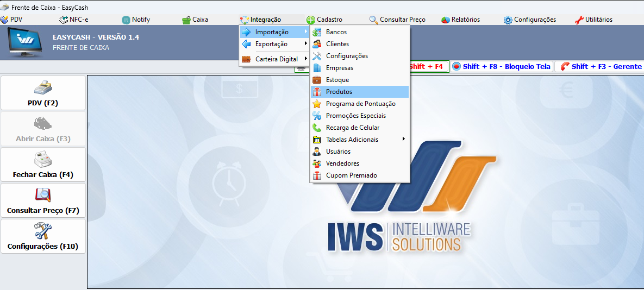This screenshot has height=290, width=644.
Task: Open the Cadastro menu
Action: point(324,20)
